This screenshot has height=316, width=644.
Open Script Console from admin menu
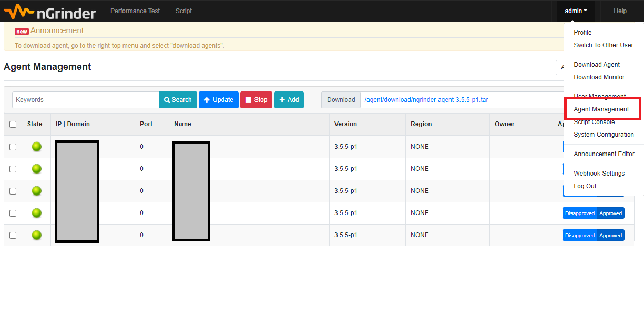[x=594, y=122]
